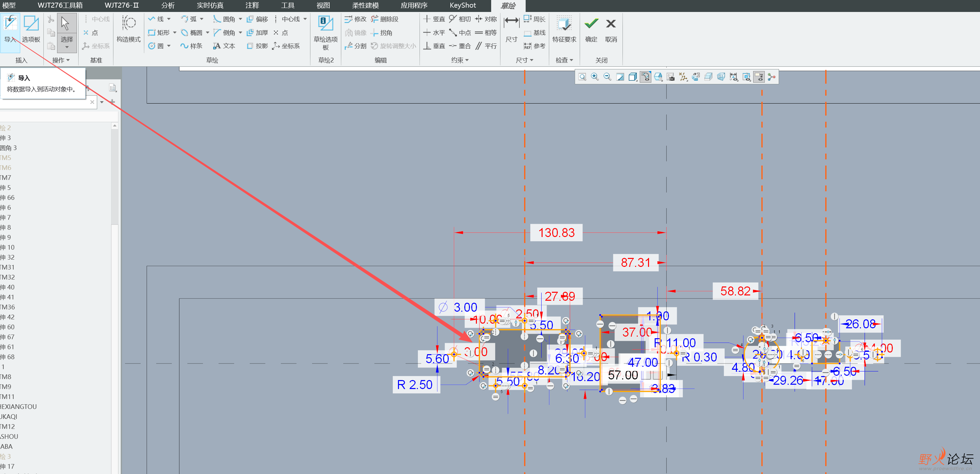Click Delete Segment (删除段)
The height and width of the screenshot is (474, 980).
pyautogui.click(x=384, y=19)
